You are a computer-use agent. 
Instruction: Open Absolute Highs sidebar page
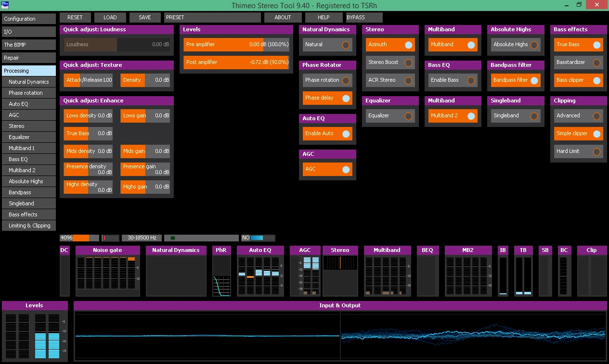pos(29,181)
